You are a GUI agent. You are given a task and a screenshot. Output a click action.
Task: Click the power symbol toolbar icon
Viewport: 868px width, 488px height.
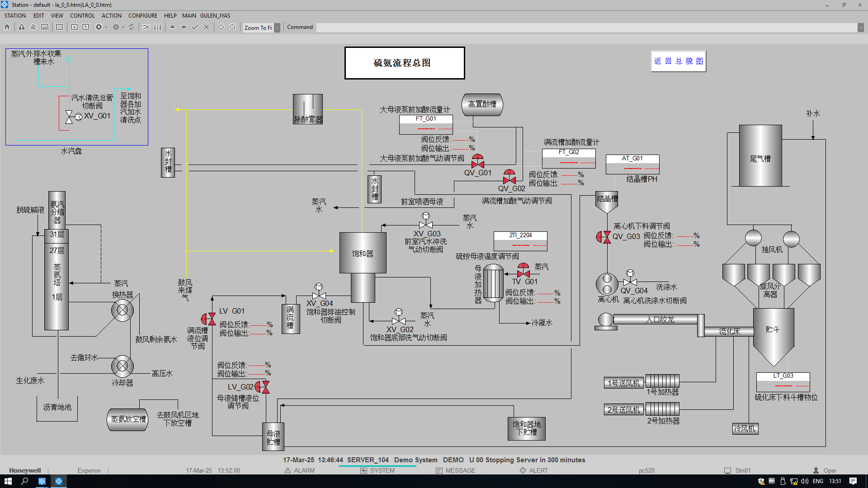click(x=221, y=27)
